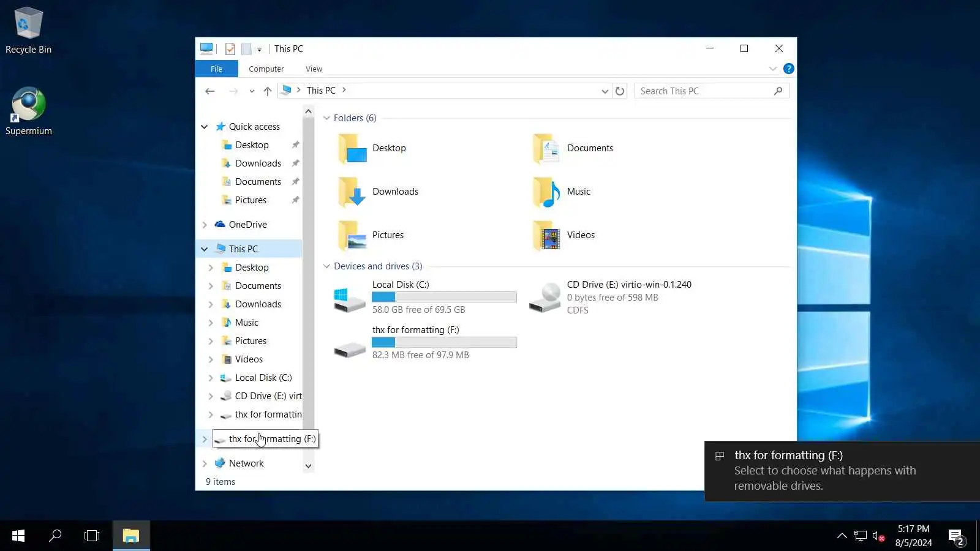Select the Pictures folder in the Folders group
Image resolution: width=980 pixels, height=551 pixels.
pos(371,235)
